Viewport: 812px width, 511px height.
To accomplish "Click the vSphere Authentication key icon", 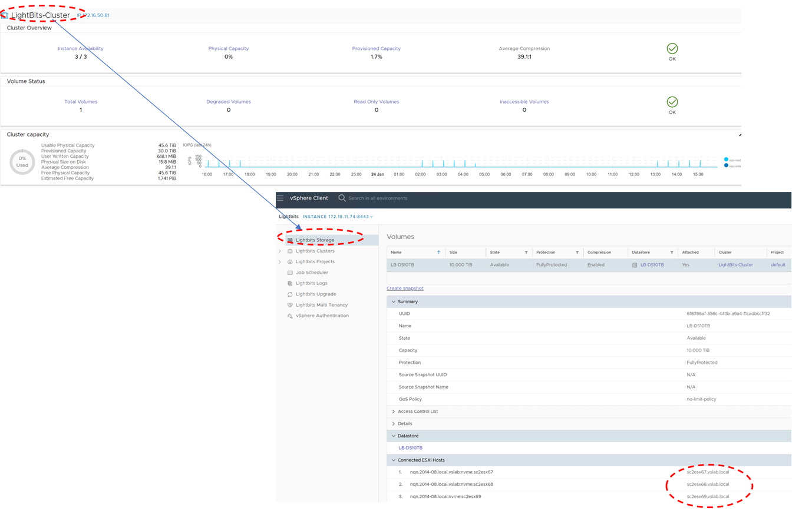I will pos(290,316).
